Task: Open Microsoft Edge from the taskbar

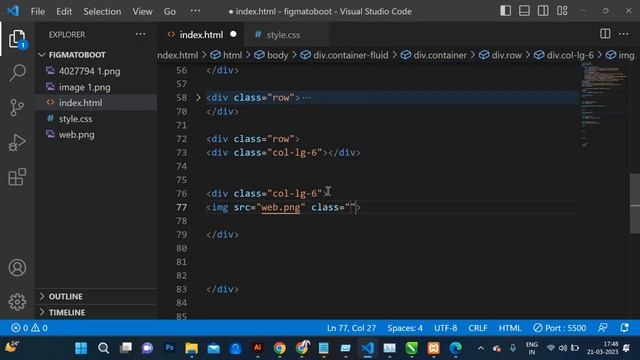Action: click(x=456, y=348)
